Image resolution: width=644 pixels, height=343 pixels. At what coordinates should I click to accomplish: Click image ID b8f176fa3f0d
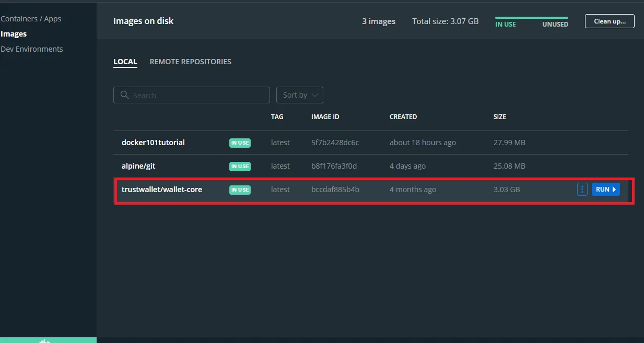point(334,166)
